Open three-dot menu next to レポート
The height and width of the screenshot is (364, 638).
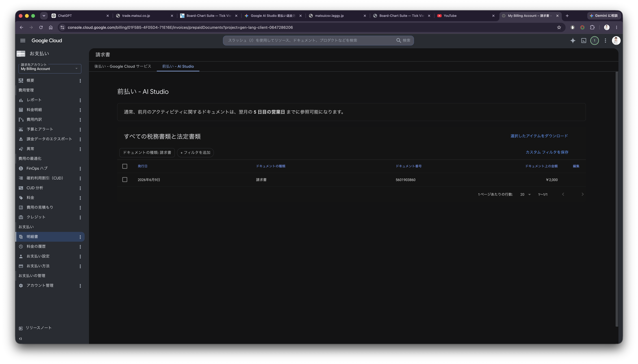pos(80,100)
